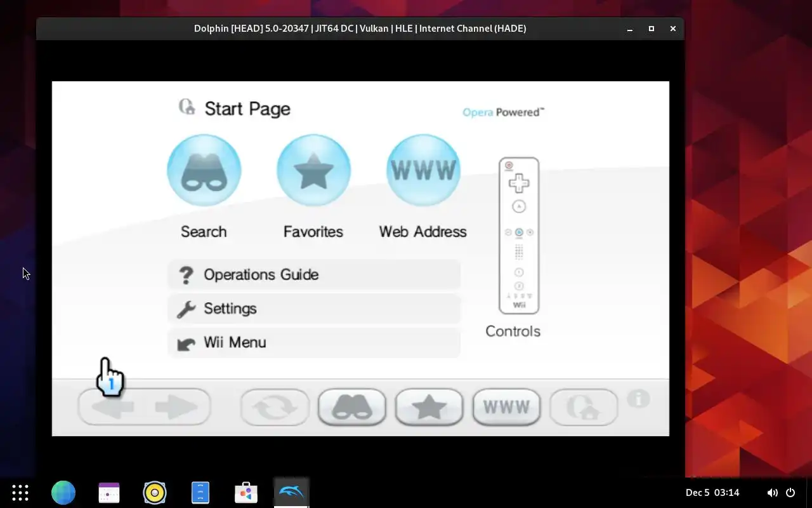Launch the web browser globe in taskbar
Image resolution: width=812 pixels, height=508 pixels.
(63, 493)
